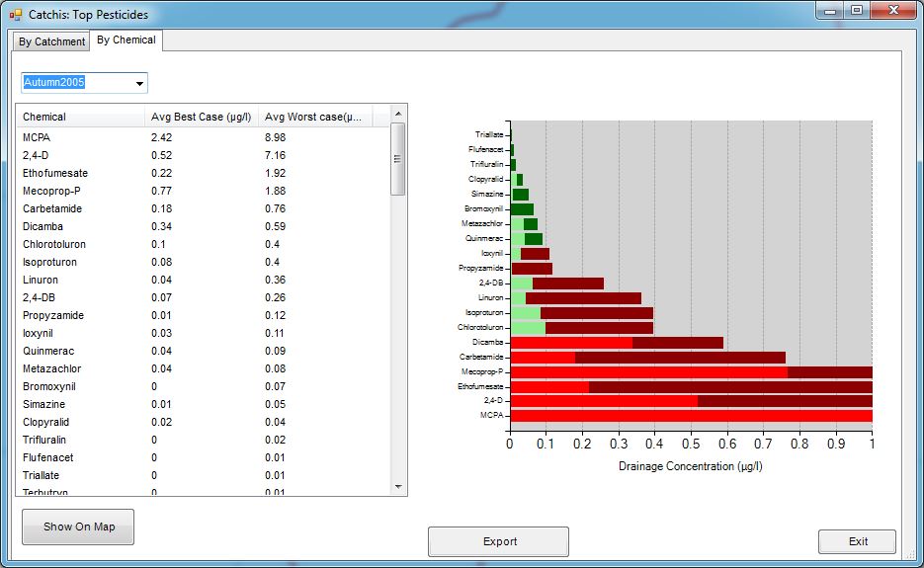Open the Autumn2005 season dropdown
The width and height of the screenshot is (924, 568).
[139, 83]
